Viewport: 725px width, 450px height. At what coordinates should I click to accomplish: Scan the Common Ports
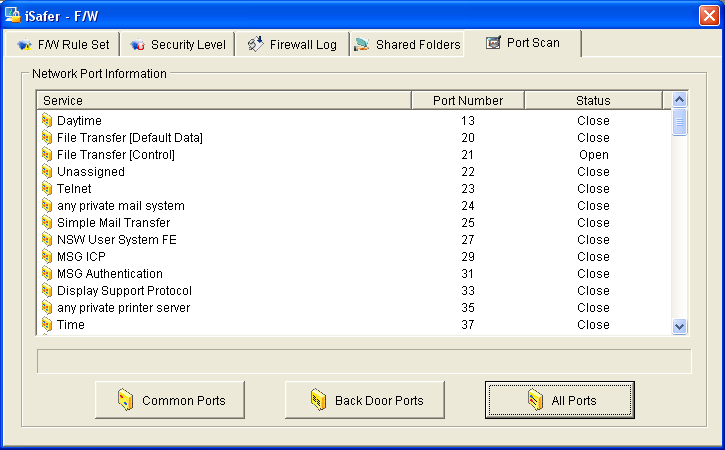pos(172,401)
